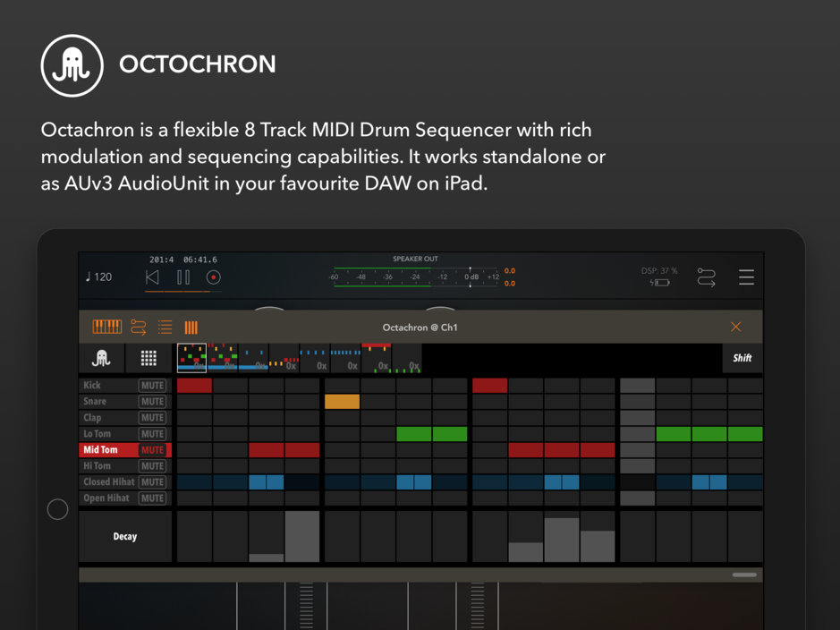Close the Octachron plugin window

pyautogui.click(x=735, y=327)
